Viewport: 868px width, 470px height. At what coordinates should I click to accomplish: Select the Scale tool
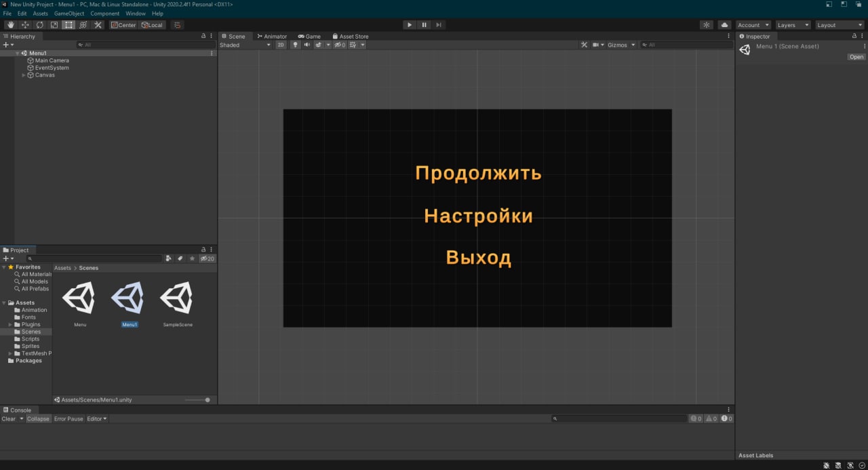click(x=54, y=25)
